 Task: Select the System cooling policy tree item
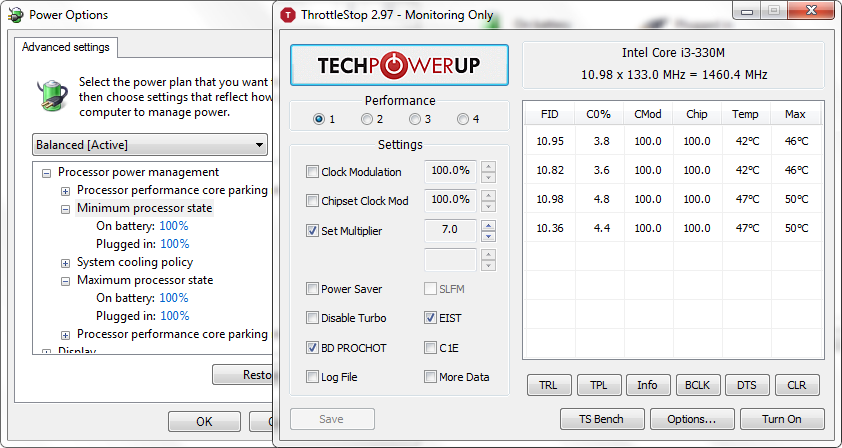point(135,262)
